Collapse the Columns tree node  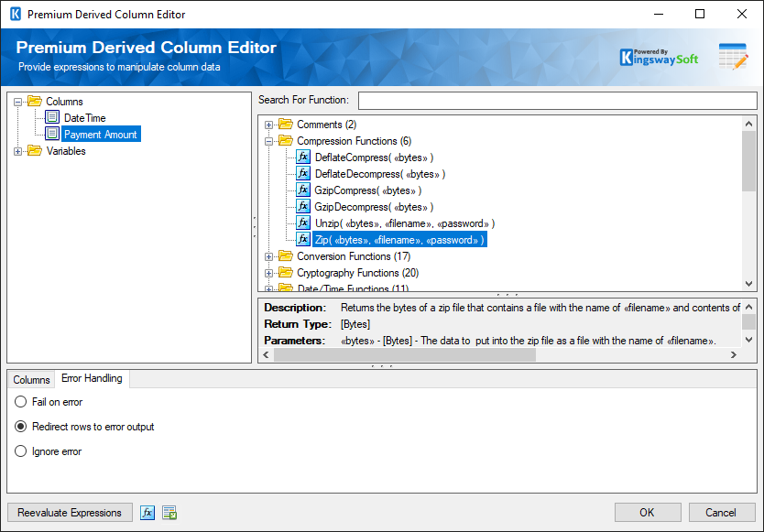pos(18,102)
